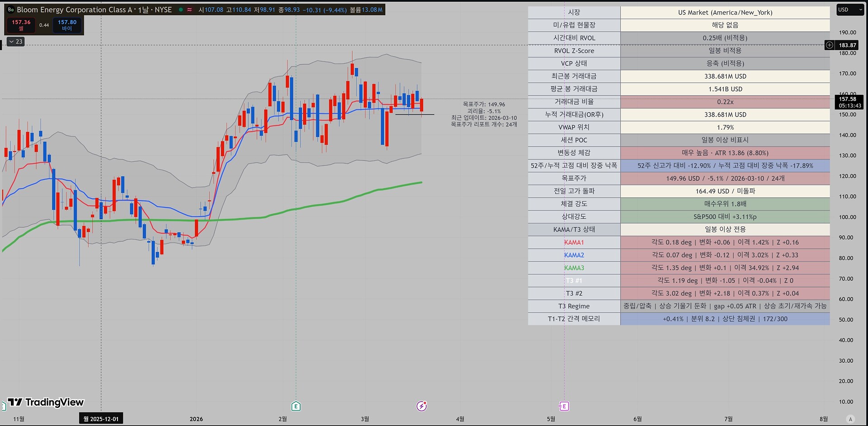Screen dimensions: 868x426
Task: Click the 11월 label on time axis
Action: (19, 419)
